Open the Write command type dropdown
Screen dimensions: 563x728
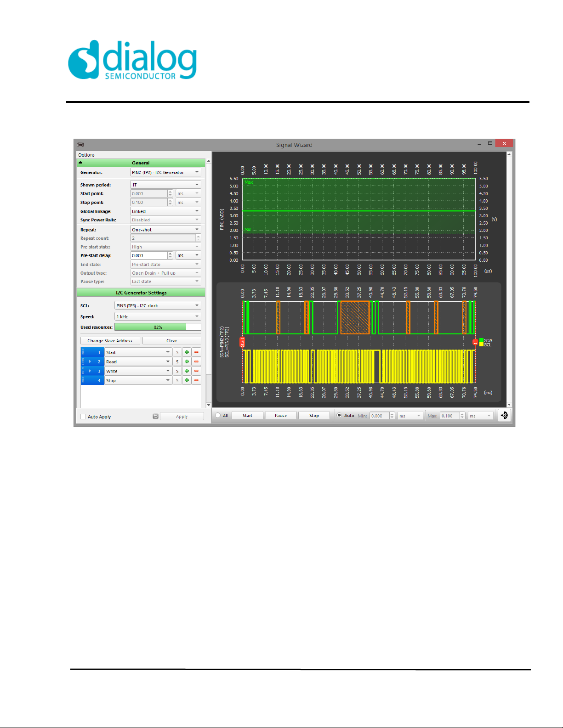tap(138, 371)
